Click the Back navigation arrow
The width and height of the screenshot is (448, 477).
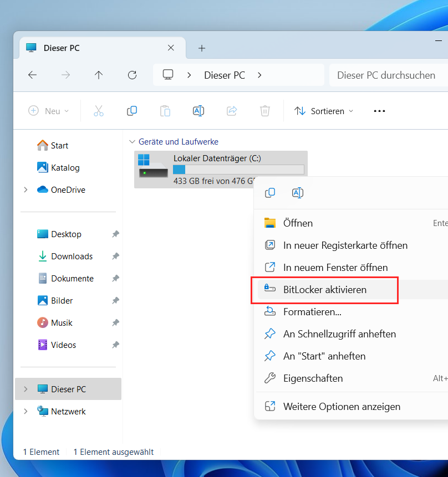coord(32,75)
